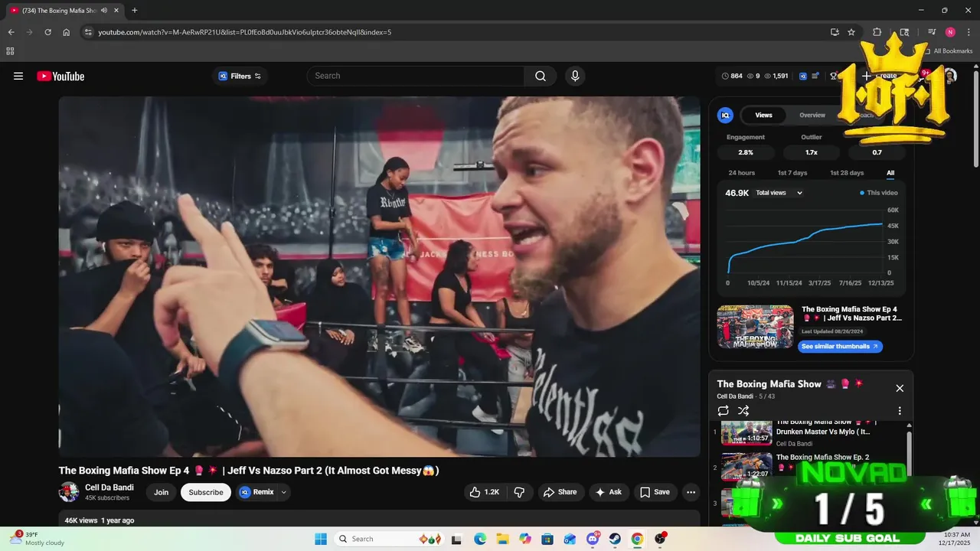The width and height of the screenshot is (980, 551).
Task: Open Steam from taskbar
Action: tap(615, 539)
